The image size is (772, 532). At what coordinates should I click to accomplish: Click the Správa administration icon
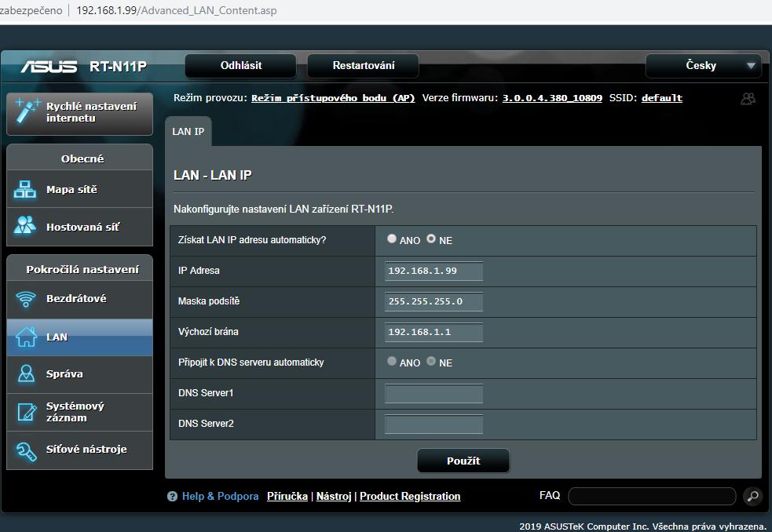tap(26, 373)
